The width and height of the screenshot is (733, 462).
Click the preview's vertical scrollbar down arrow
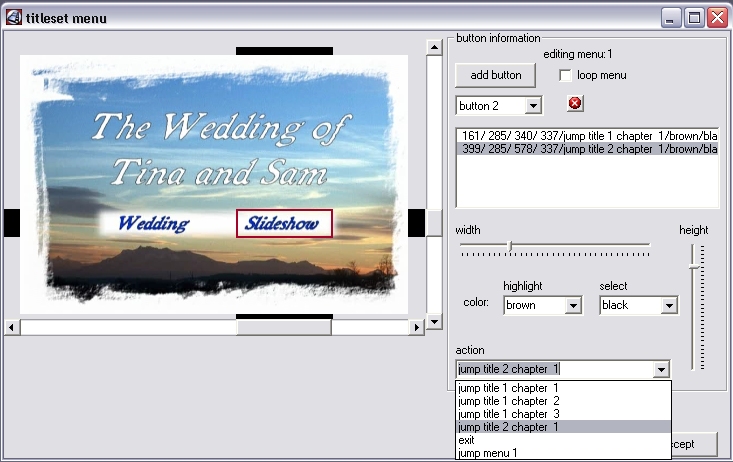pyautogui.click(x=434, y=322)
